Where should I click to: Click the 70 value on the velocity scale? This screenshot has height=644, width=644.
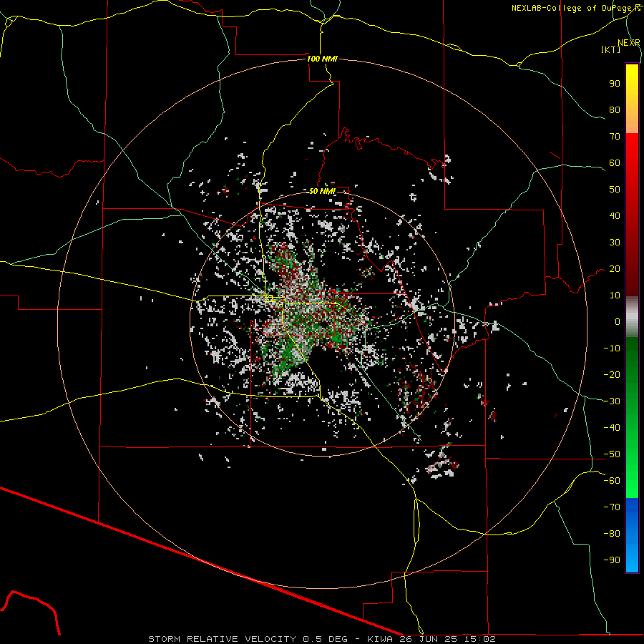tap(615, 137)
